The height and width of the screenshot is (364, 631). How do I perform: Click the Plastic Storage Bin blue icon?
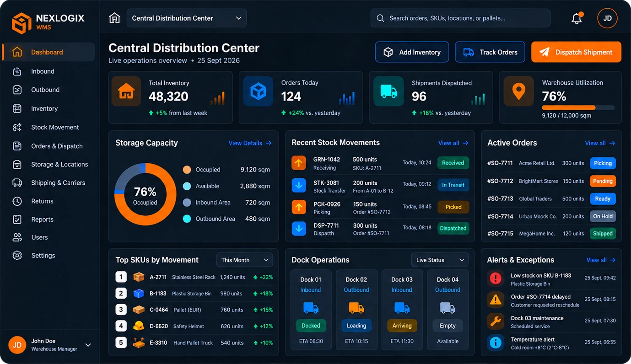click(x=139, y=294)
